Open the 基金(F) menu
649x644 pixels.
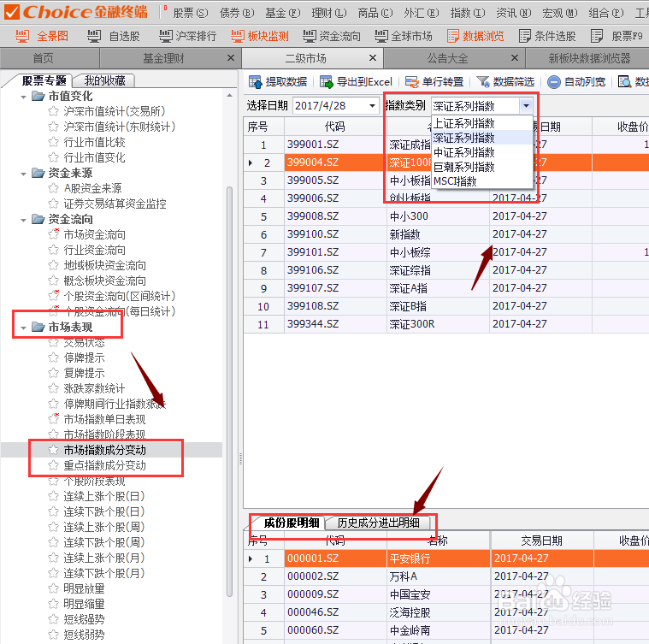click(x=283, y=13)
